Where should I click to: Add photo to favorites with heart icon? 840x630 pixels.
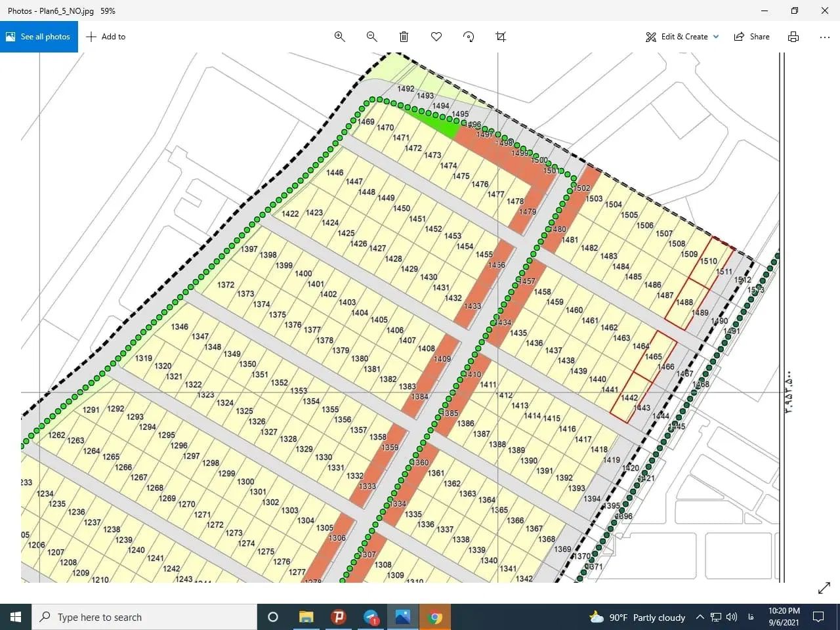(436, 37)
